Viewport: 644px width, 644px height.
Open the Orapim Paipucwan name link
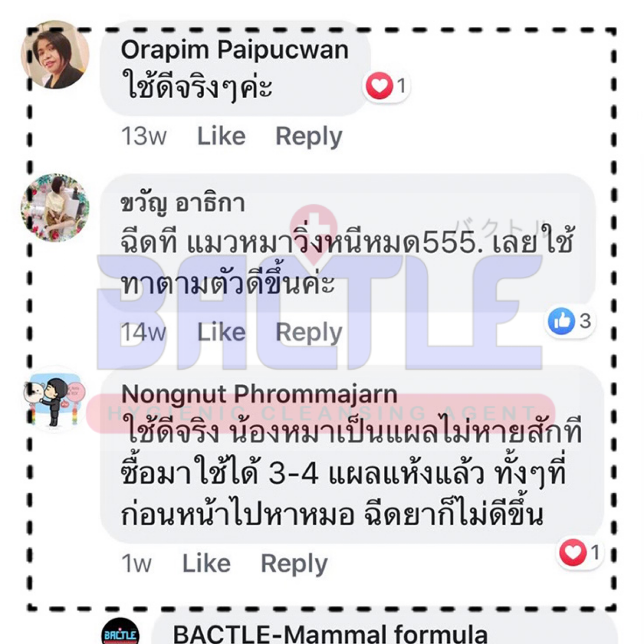235,50
